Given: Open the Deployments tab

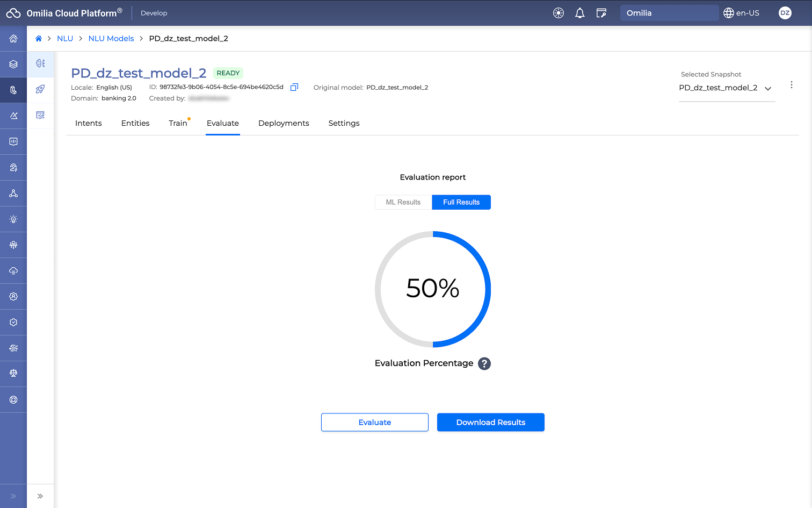Looking at the screenshot, I should (284, 123).
